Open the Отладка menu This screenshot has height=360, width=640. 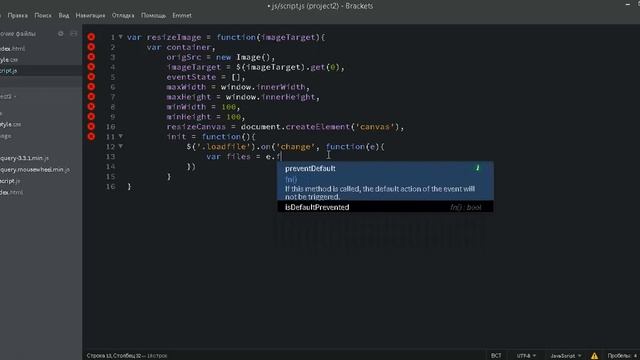[x=123, y=16]
